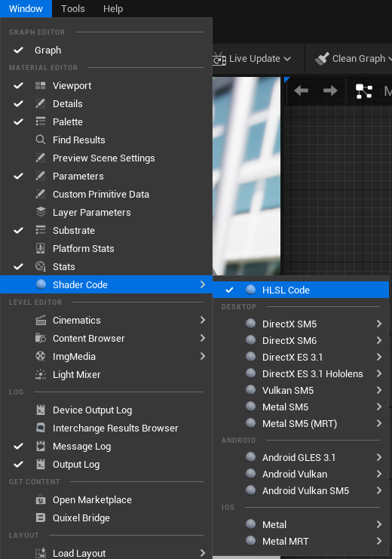Image resolution: width=392 pixels, height=559 pixels.
Task: Click the Cinematics clapperboard icon
Action: 41,320
